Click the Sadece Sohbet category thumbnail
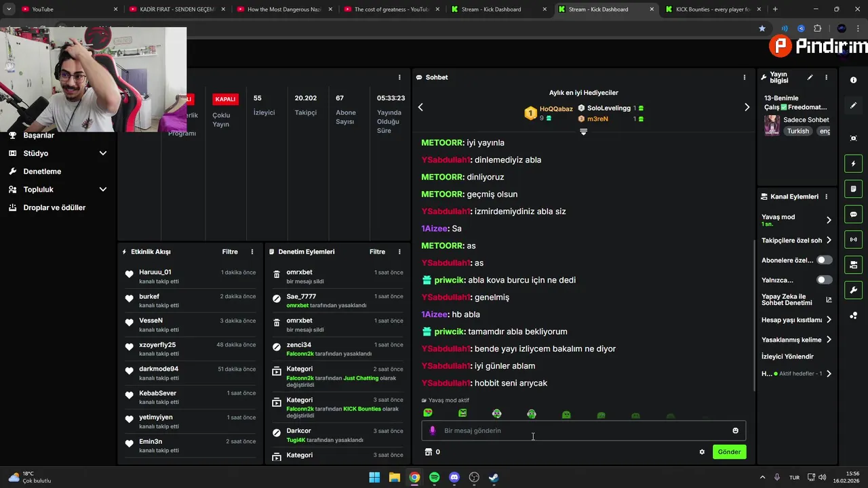This screenshot has width=868, height=488. pyautogui.click(x=772, y=125)
